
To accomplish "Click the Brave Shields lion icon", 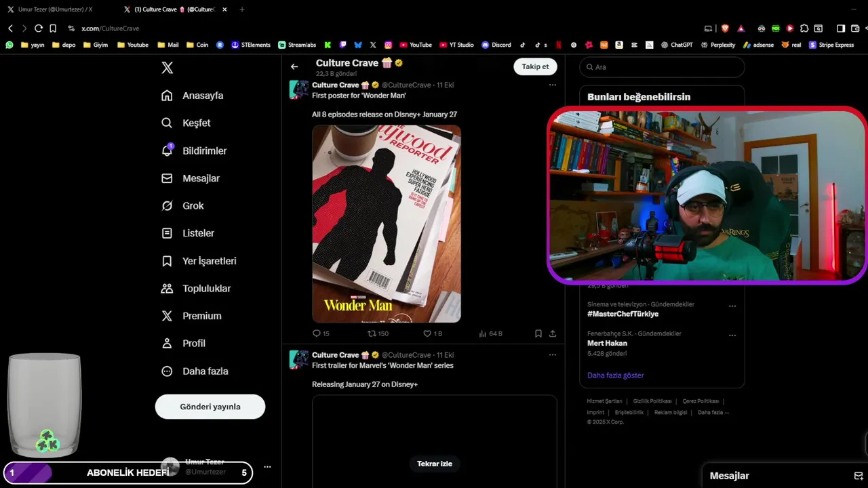I will pos(725,28).
